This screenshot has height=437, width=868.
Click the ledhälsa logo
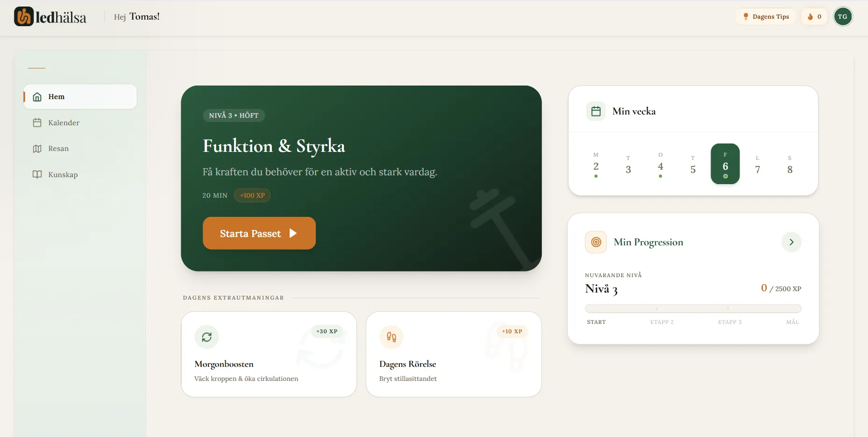coord(50,17)
